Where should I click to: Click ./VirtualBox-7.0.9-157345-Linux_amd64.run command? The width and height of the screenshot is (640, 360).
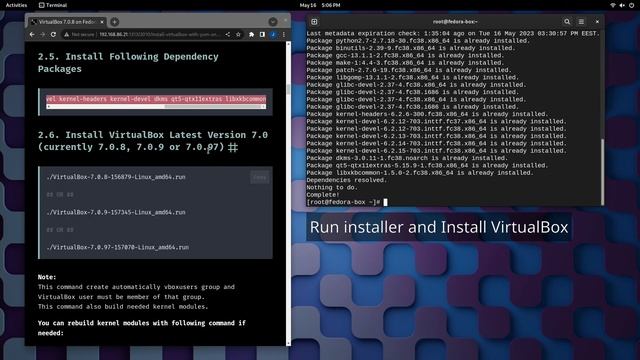tap(116, 212)
